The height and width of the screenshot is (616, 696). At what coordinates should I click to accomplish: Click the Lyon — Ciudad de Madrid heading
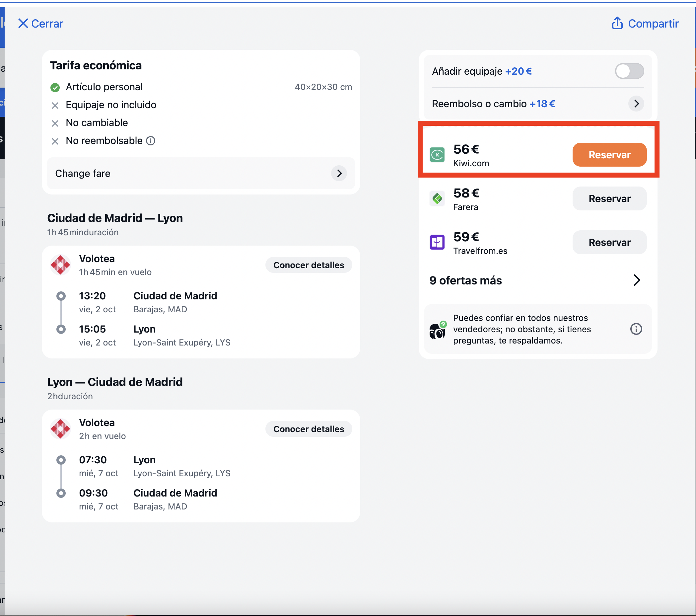(115, 382)
